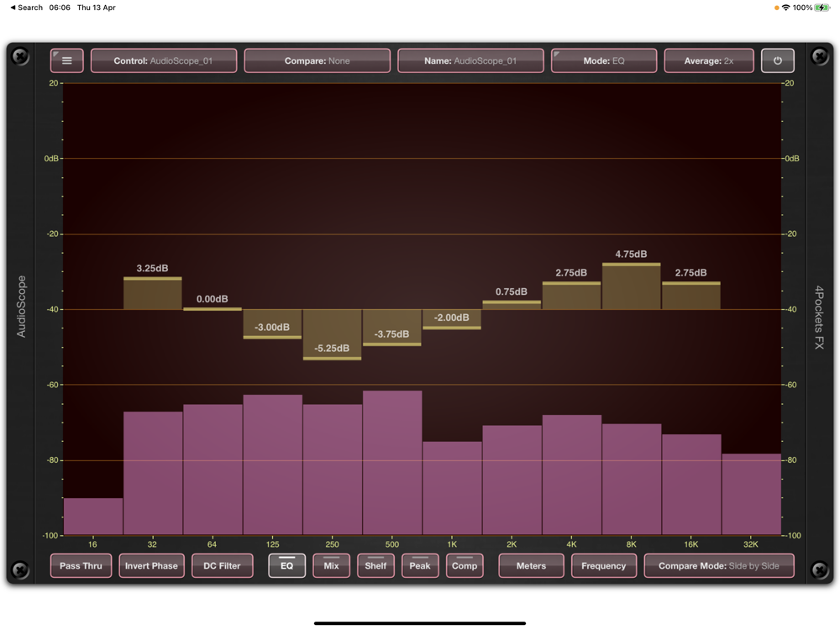Toggle Invert Phase
This screenshot has height=630, width=840.
pyautogui.click(x=151, y=565)
